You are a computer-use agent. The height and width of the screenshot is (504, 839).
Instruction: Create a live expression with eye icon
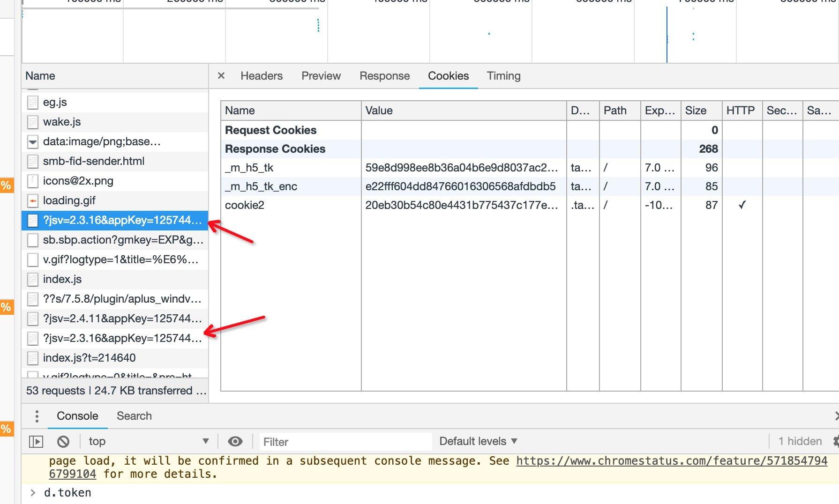click(x=235, y=441)
